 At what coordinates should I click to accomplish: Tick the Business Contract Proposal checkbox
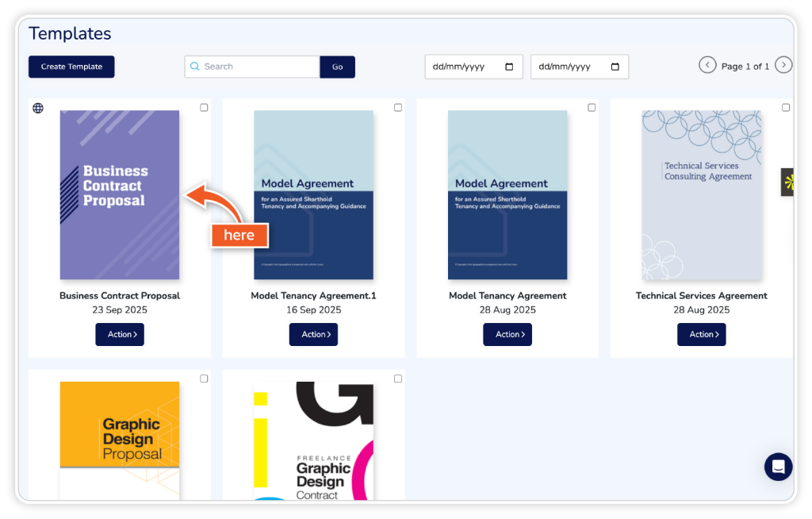point(204,107)
